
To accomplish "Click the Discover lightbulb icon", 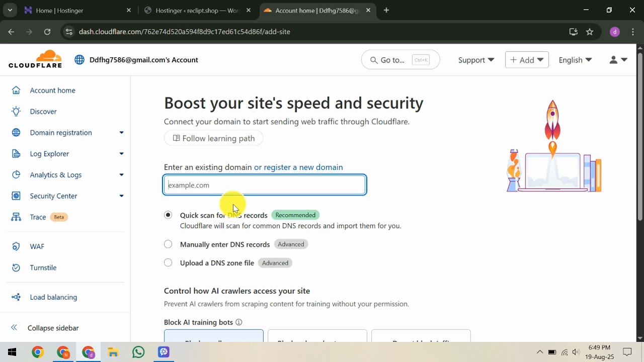I will click(x=16, y=112).
